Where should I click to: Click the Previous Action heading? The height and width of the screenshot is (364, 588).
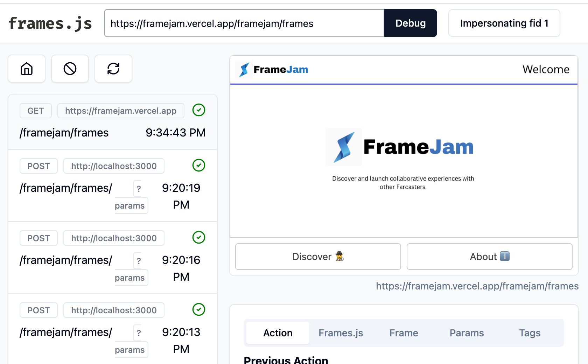click(x=286, y=359)
